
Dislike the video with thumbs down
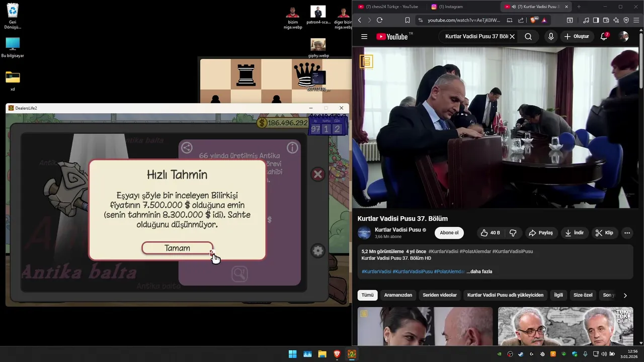[513, 233]
